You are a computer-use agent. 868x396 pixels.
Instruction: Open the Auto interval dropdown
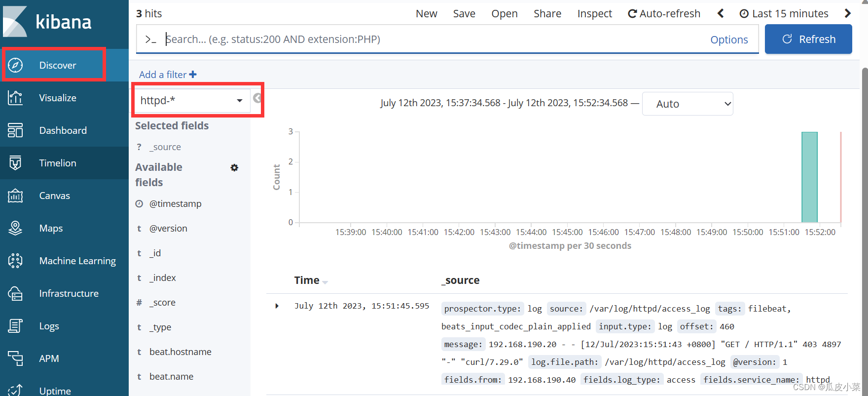pos(687,104)
